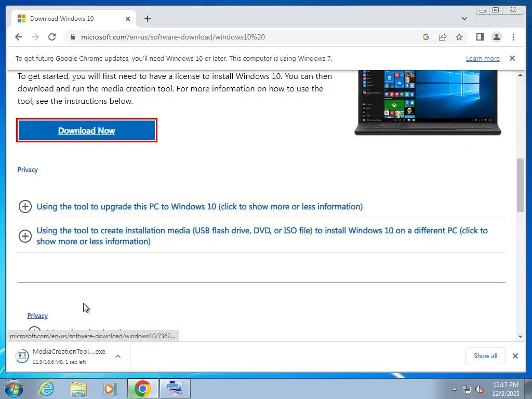The height and width of the screenshot is (399, 532).
Task: Open the Privacy link below Download Now
Action: (x=28, y=170)
